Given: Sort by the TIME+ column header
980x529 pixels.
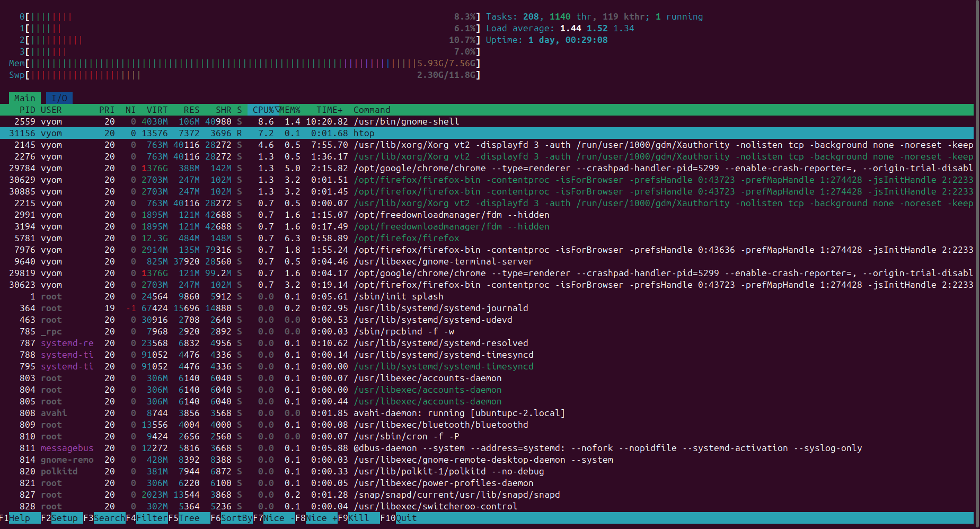Looking at the screenshot, I should tap(330, 110).
